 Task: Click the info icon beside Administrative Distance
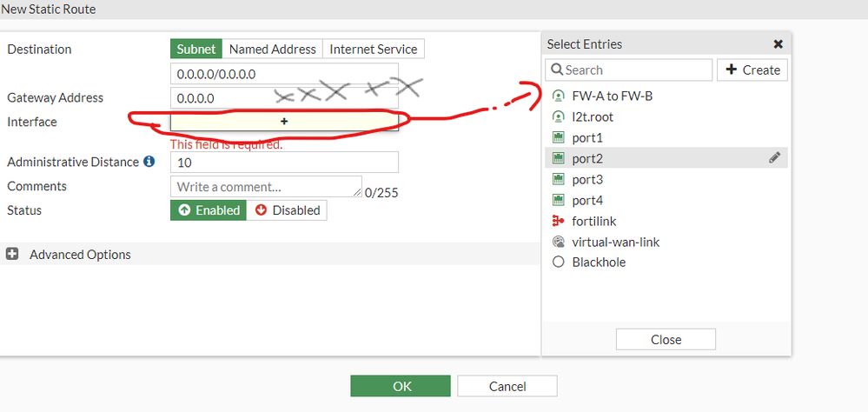point(149,162)
